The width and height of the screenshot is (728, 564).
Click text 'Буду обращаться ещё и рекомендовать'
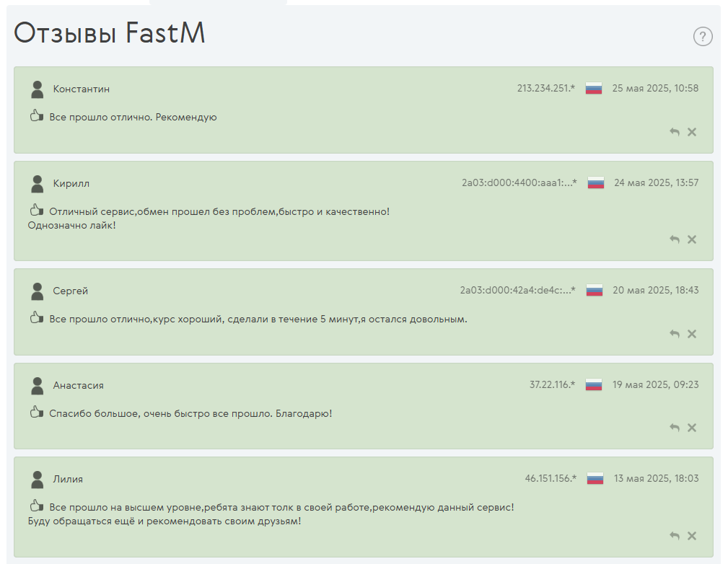[x=165, y=521]
